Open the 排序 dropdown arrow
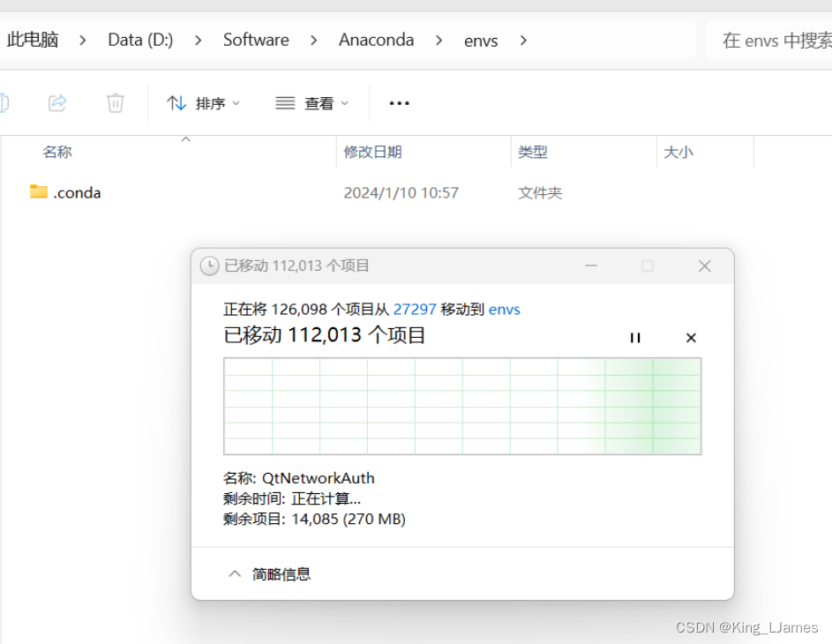Image resolution: width=832 pixels, height=644 pixels. (236, 102)
